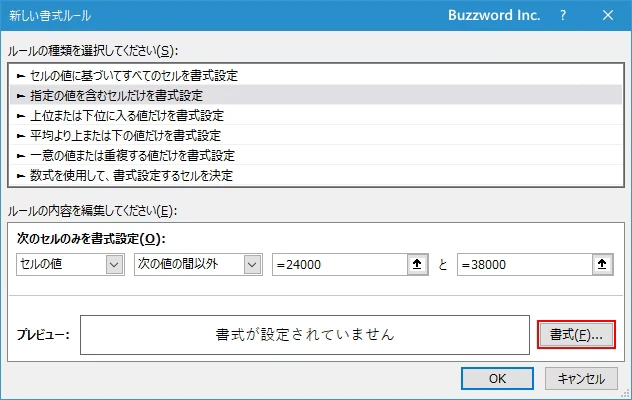This screenshot has height=400, width=632.
Task: Expand the 次の値の間以外 dropdown
Action: [x=197, y=265]
